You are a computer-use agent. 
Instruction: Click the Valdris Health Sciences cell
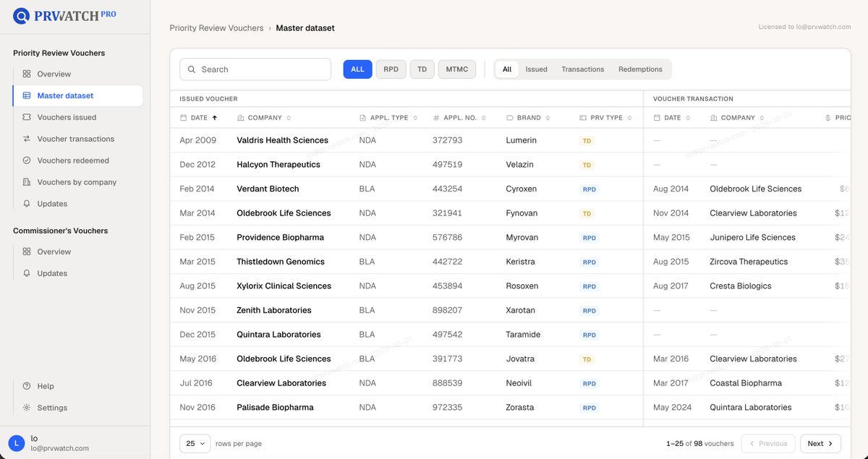(282, 140)
